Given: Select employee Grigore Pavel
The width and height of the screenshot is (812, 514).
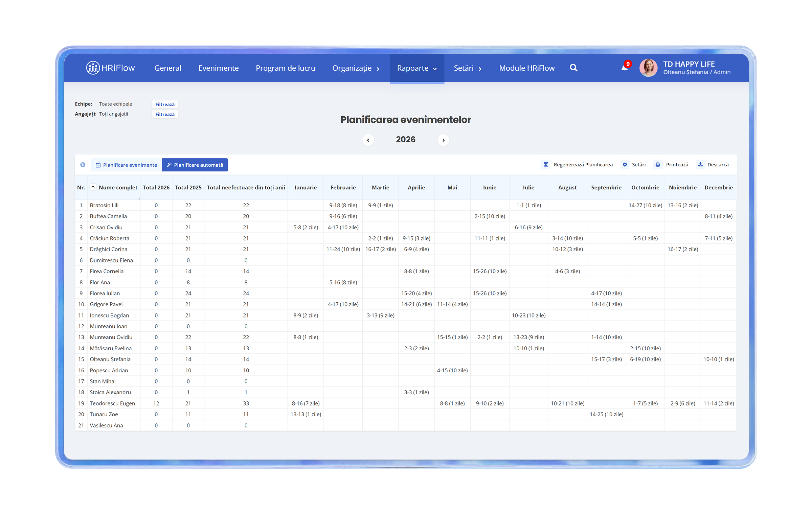Looking at the screenshot, I should 106,304.
